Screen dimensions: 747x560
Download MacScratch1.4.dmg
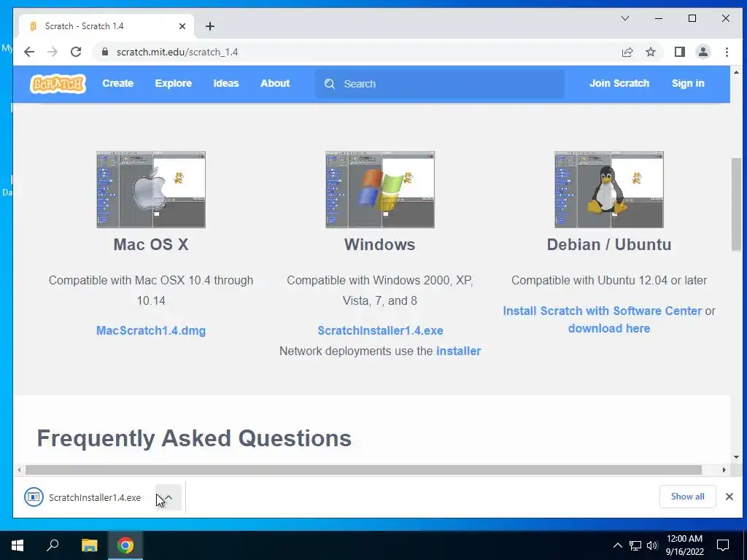pyautogui.click(x=151, y=330)
